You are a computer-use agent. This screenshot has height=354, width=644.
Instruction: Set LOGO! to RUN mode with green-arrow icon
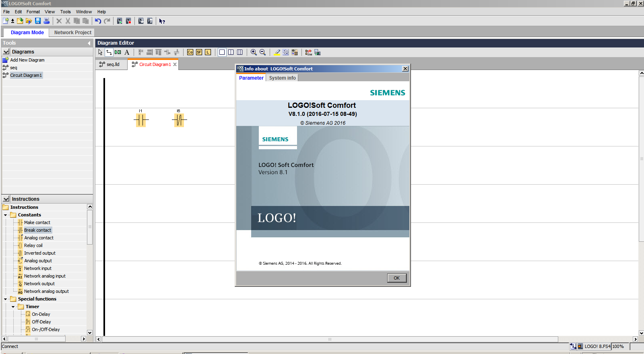click(120, 21)
